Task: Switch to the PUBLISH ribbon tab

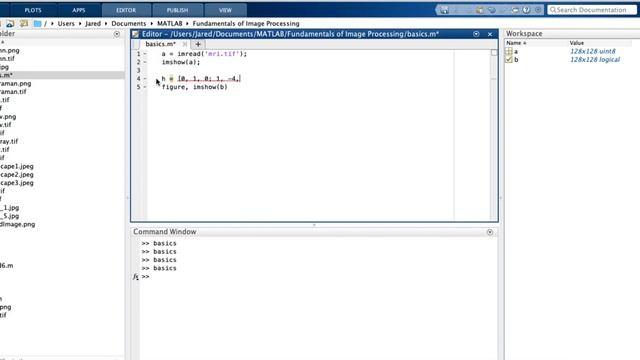Action: (178, 10)
